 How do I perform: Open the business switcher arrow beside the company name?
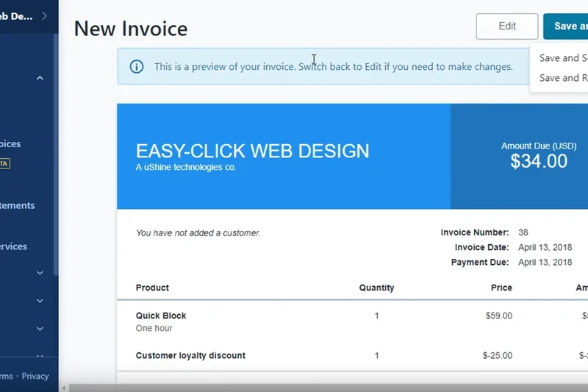pos(45,15)
